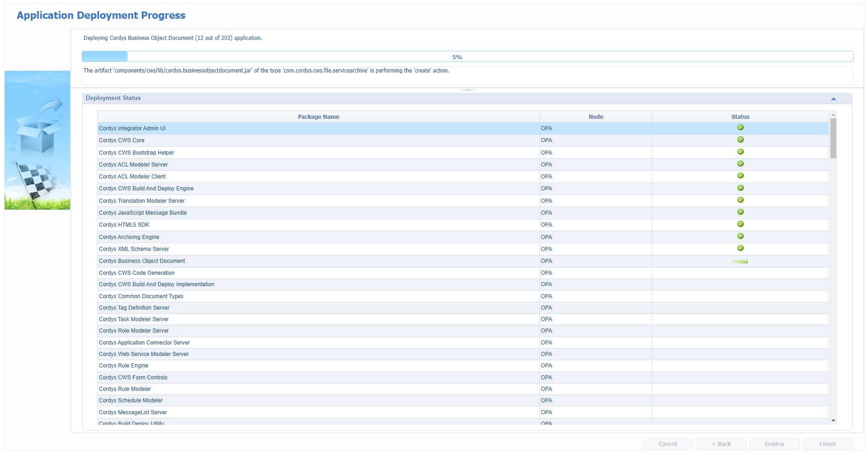Select row Cordys ACL Modeler Client
Viewport: 868px width, 456px height.
(x=463, y=177)
